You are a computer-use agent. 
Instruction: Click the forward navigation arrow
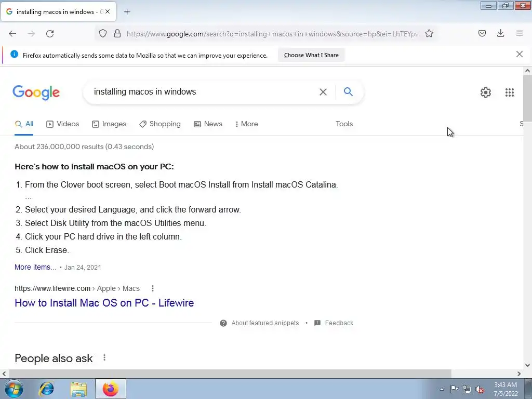[x=31, y=34]
